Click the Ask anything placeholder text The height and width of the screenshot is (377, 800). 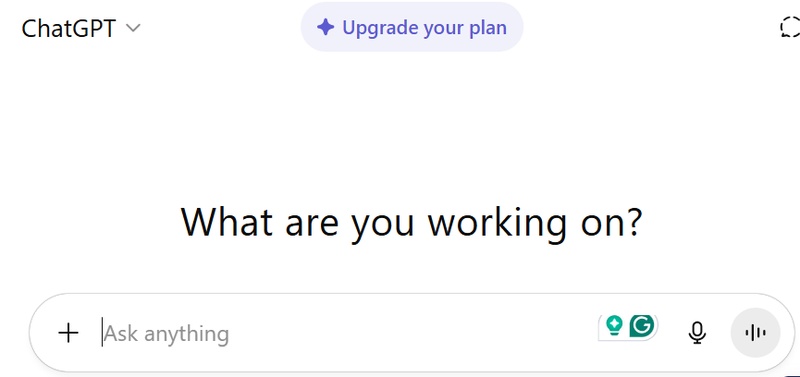(x=167, y=334)
